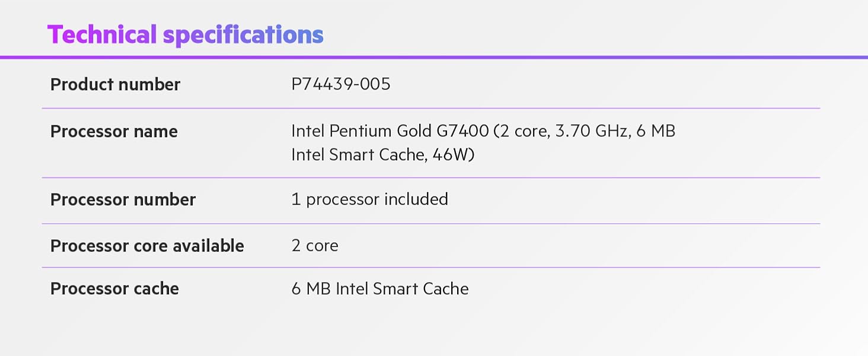Image resolution: width=868 pixels, height=356 pixels.
Task: Click the "3.70 GHz" clock speed text
Action: (591, 131)
